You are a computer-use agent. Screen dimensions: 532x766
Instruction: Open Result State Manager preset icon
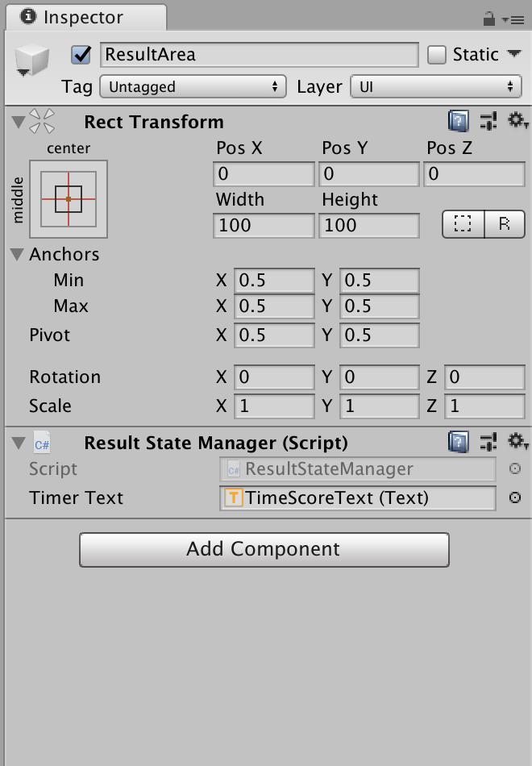pyautogui.click(x=488, y=442)
